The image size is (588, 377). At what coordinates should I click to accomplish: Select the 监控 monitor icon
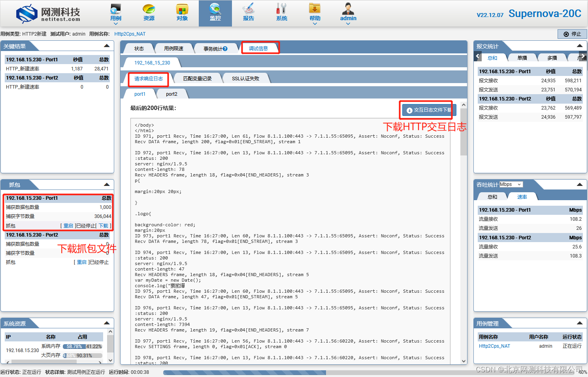pos(215,13)
